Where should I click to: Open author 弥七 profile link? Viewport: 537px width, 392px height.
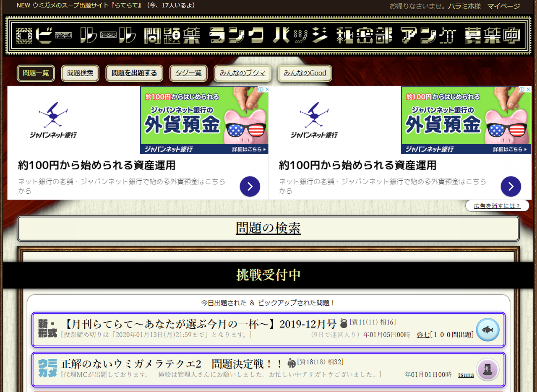click(x=423, y=335)
